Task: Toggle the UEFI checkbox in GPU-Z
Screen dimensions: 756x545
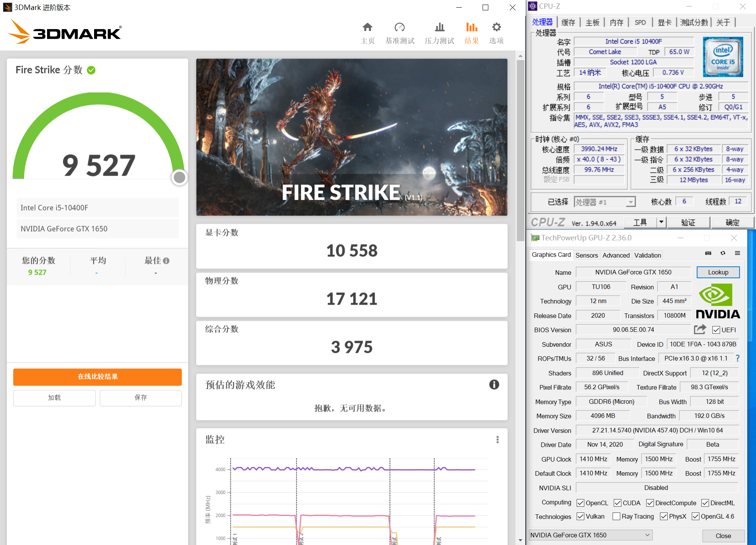Action: (716, 330)
